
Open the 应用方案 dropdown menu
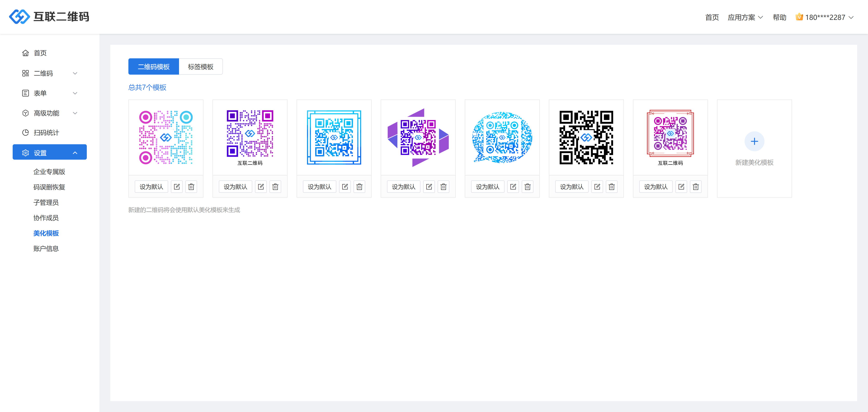pyautogui.click(x=745, y=17)
